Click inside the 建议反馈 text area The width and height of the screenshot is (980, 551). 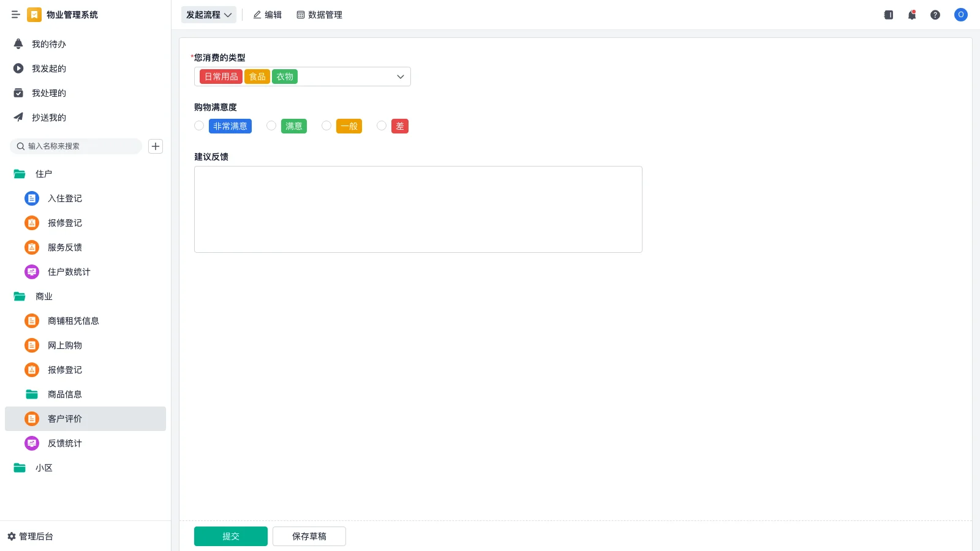click(418, 208)
